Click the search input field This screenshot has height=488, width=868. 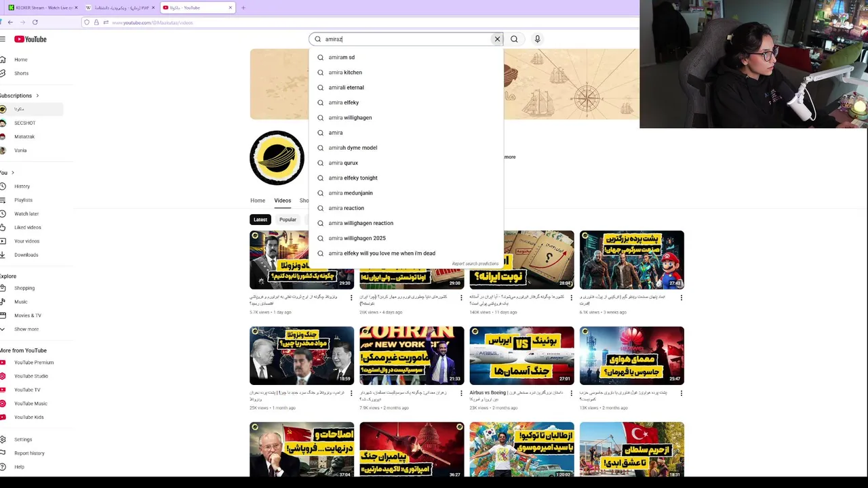click(407, 39)
